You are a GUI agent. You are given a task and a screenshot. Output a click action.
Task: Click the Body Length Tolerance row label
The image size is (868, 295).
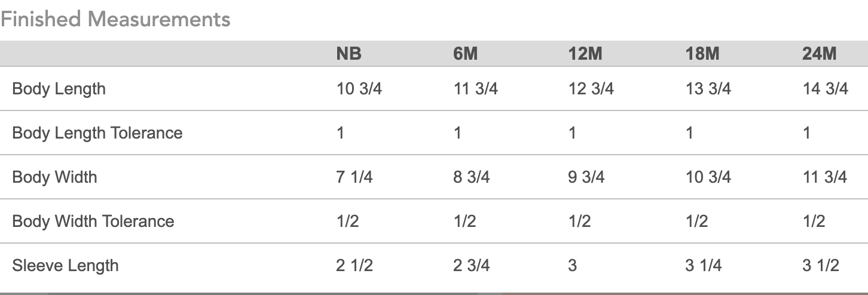[97, 133]
